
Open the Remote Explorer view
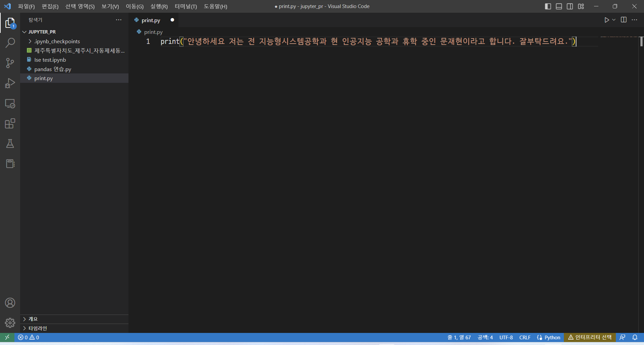click(x=10, y=104)
